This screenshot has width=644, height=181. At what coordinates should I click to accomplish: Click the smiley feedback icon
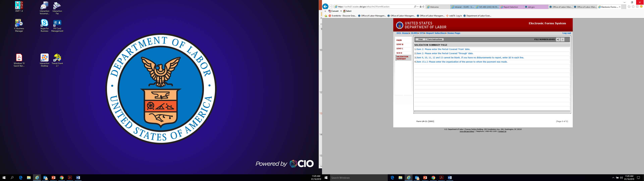[x=641, y=7]
